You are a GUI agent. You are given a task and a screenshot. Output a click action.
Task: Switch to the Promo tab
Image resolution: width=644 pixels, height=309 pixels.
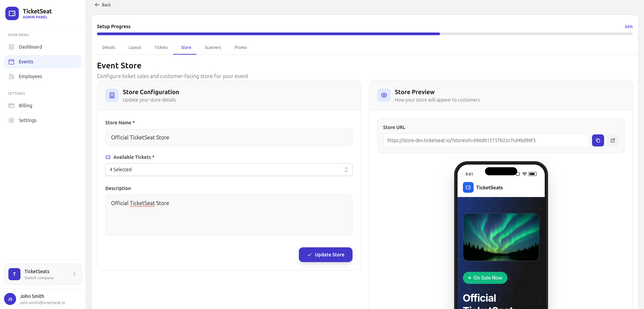coord(240,48)
